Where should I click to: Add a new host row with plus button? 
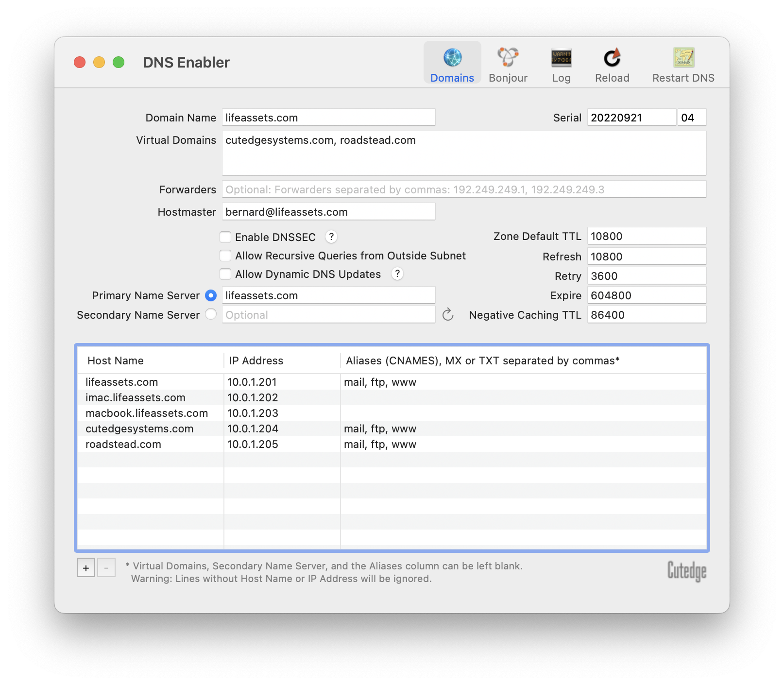point(86,567)
